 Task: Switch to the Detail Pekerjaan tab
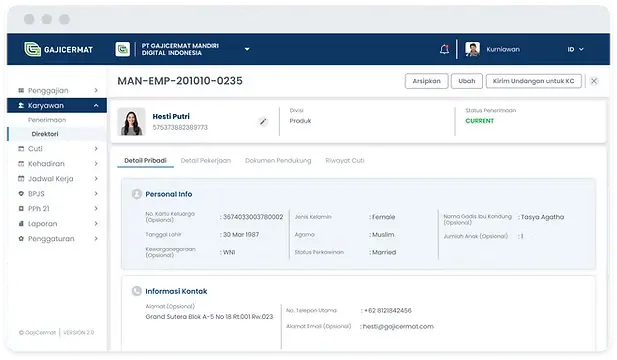206,161
